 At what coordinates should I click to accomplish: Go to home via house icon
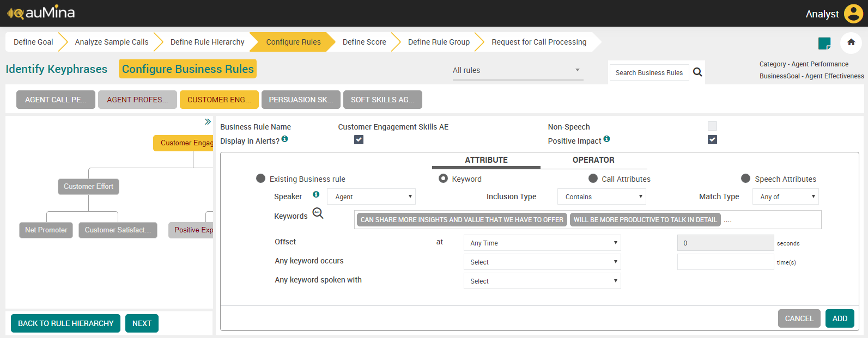pyautogui.click(x=851, y=42)
